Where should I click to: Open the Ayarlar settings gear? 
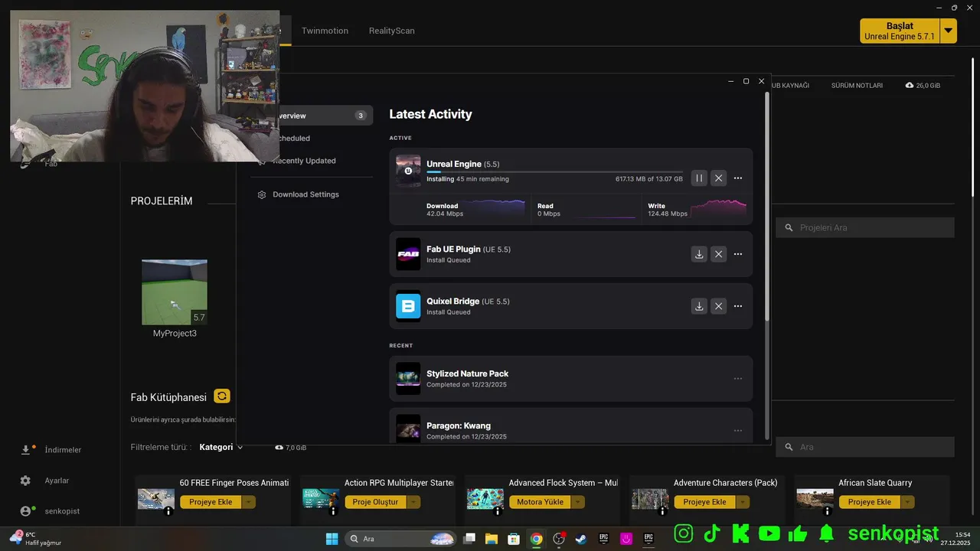point(25,481)
